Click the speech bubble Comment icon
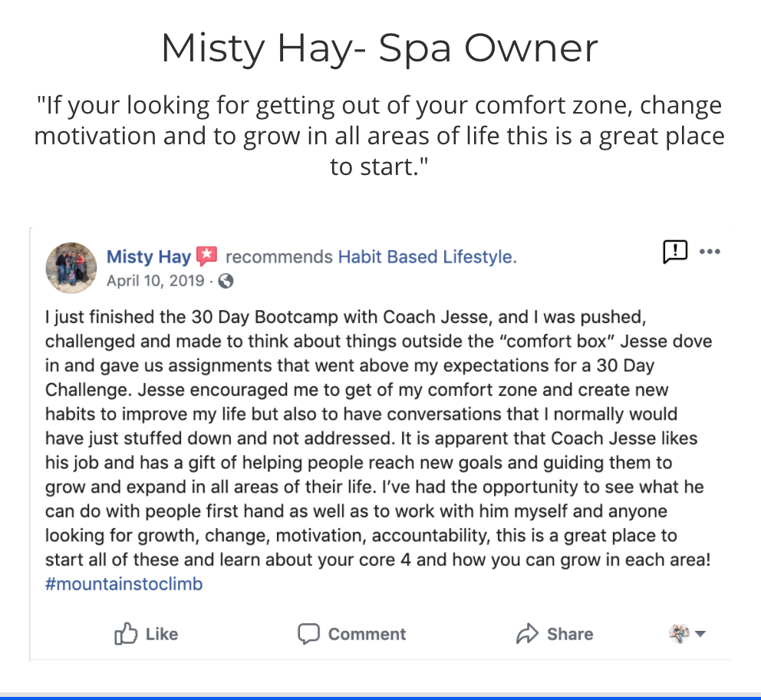This screenshot has width=761, height=700. tap(308, 634)
